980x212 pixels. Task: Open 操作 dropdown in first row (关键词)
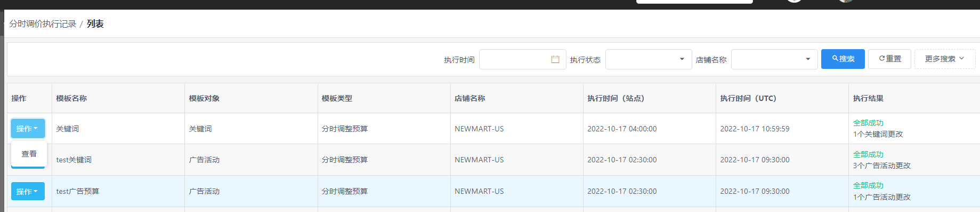pyautogui.click(x=28, y=129)
